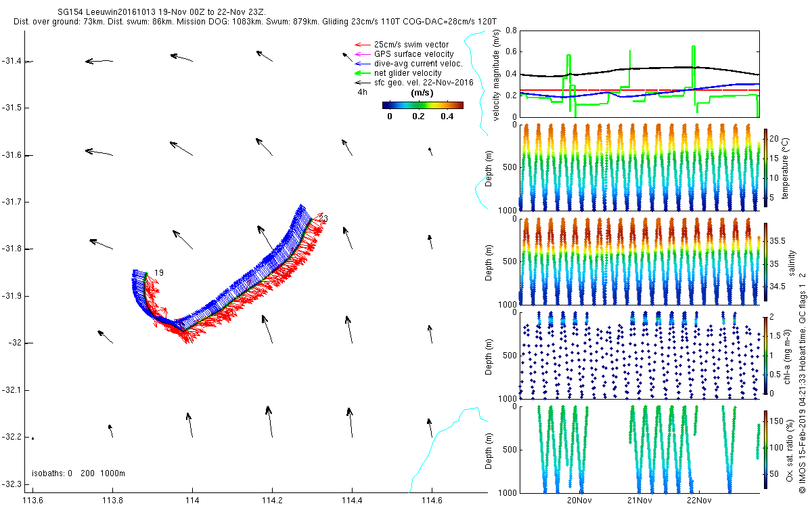This screenshot has height=508, width=812.
Task: Select the blue dive-avg current legend arrow
Action: click(x=361, y=64)
